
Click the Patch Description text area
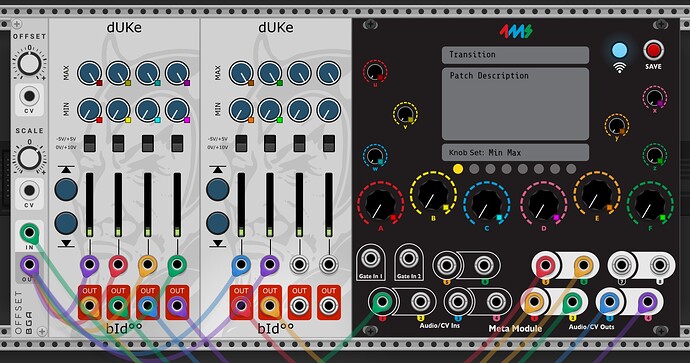(x=515, y=104)
